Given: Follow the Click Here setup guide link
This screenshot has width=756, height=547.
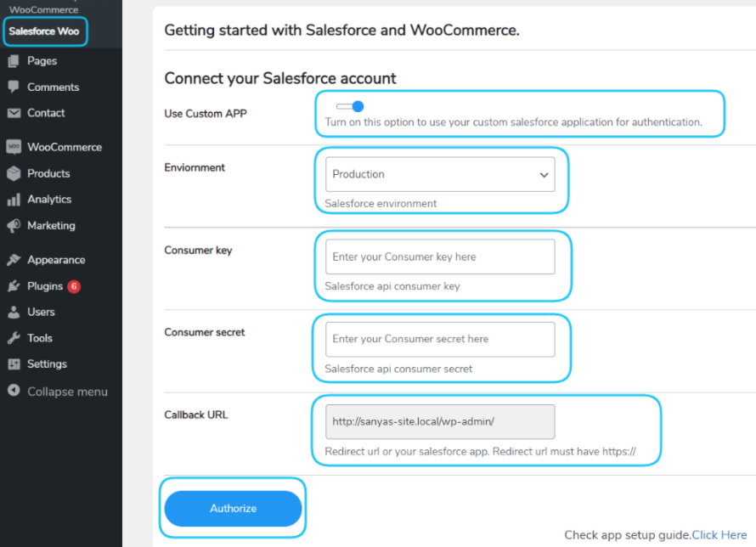Looking at the screenshot, I should [x=719, y=535].
